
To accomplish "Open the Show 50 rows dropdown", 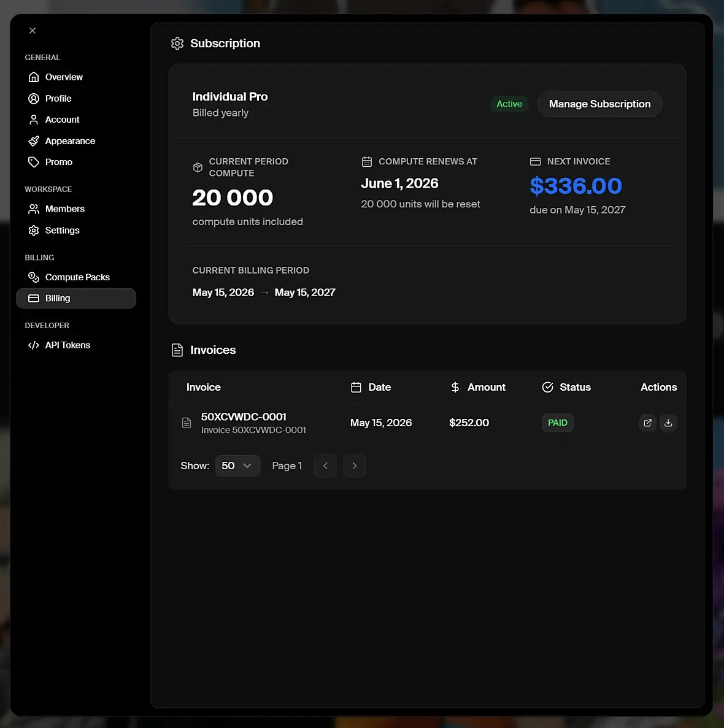I will click(x=237, y=466).
